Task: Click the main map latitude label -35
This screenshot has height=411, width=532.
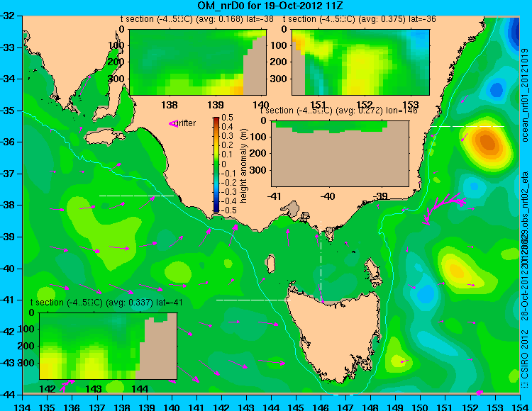Action: click(9, 111)
